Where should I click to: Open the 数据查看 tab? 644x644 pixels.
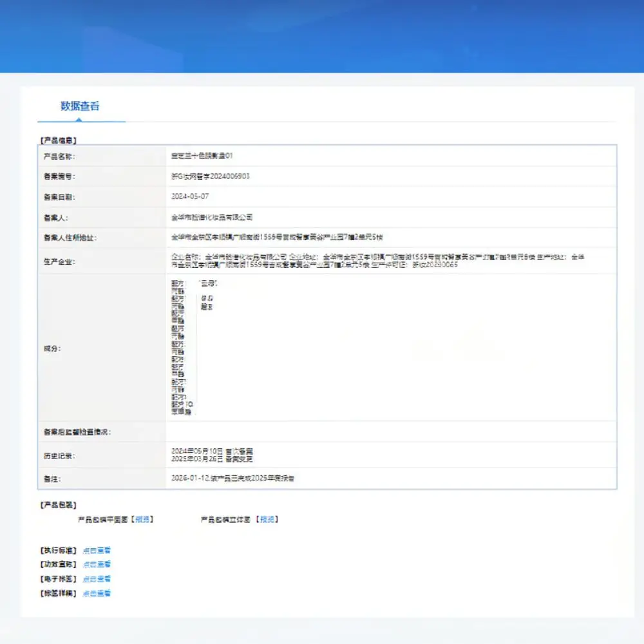coord(80,106)
